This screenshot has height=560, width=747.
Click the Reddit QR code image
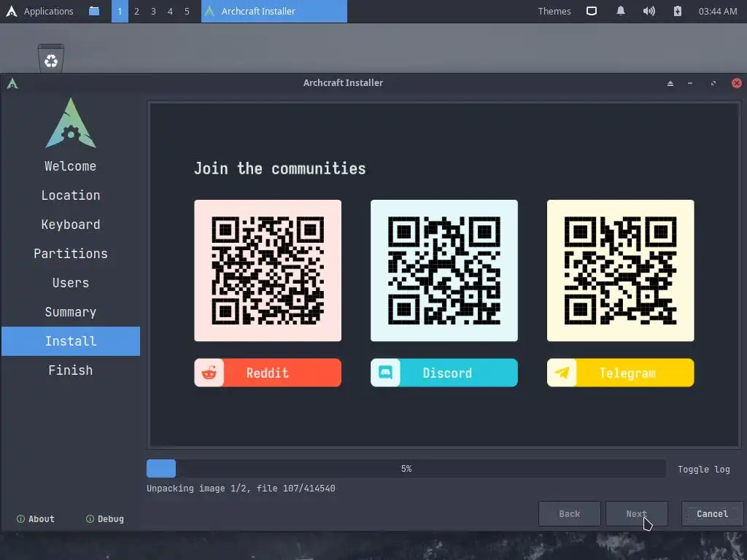pos(268,271)
